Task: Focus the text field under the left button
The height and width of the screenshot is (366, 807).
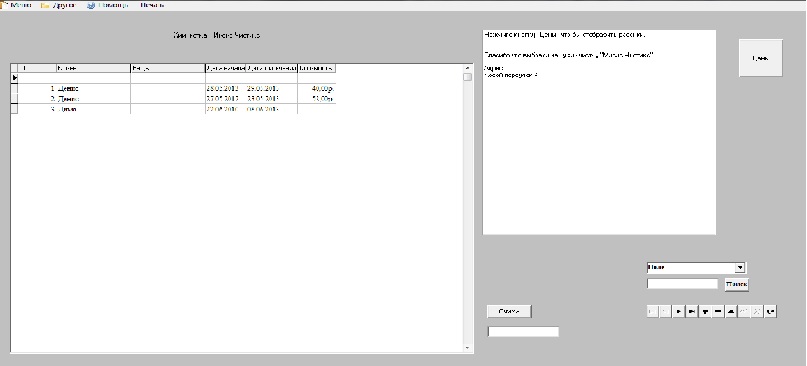Action: point(523,332)
